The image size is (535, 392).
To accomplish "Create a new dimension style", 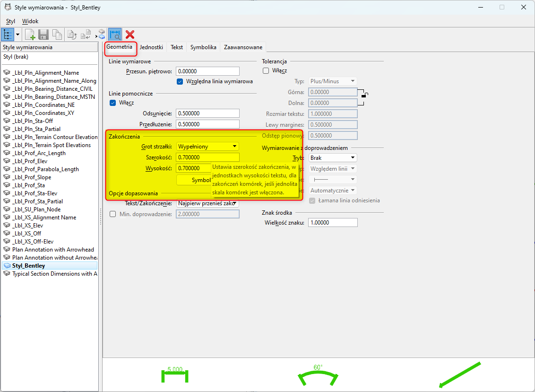I will pyautogui.click(x=30, y=35).
